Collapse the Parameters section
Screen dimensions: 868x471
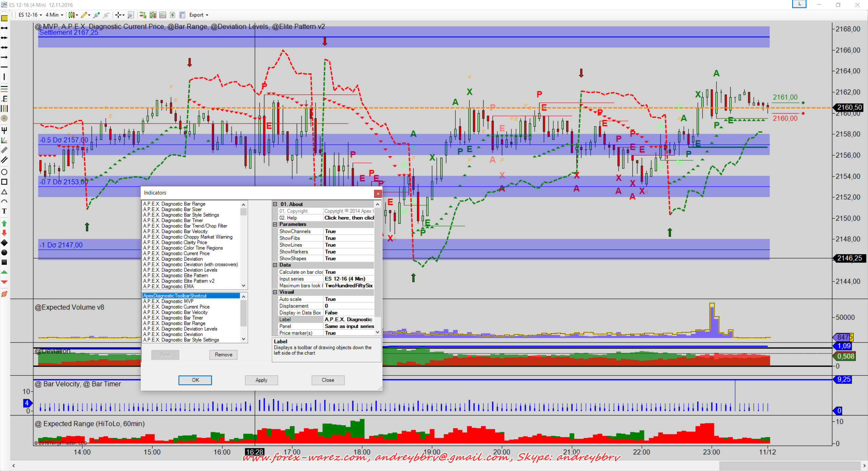click(275, 224)
